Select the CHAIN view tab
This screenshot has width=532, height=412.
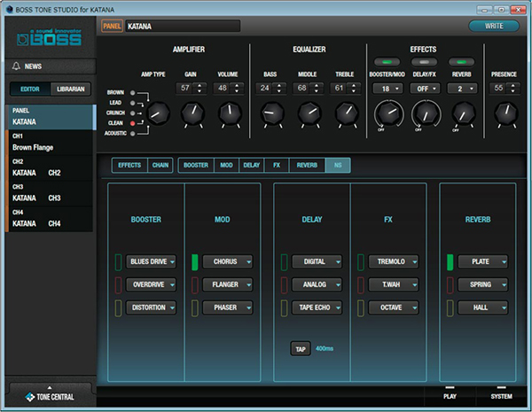click(160, 165)
